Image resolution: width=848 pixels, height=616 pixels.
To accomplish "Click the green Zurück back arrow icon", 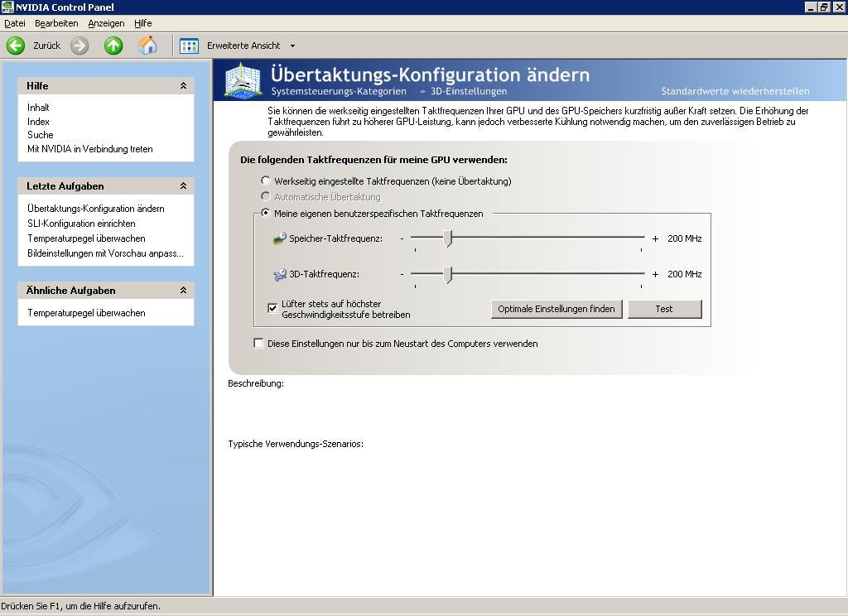I will [x=16, y=46].
